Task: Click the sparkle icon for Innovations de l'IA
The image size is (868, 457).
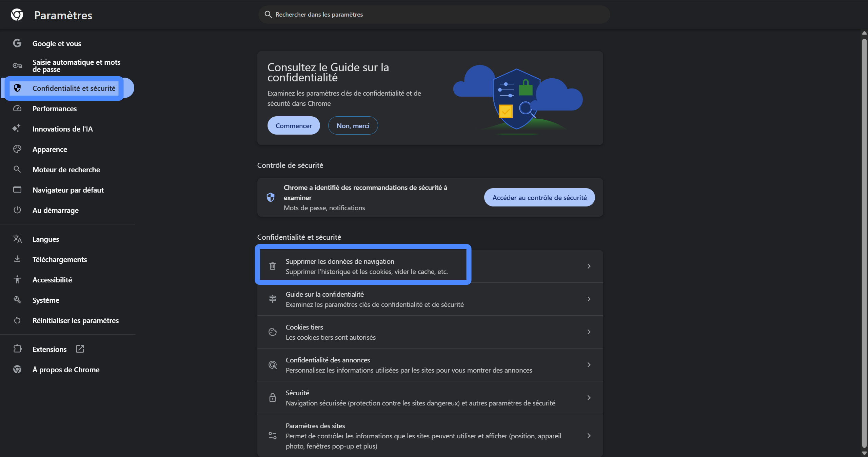Action: [17, 128]
